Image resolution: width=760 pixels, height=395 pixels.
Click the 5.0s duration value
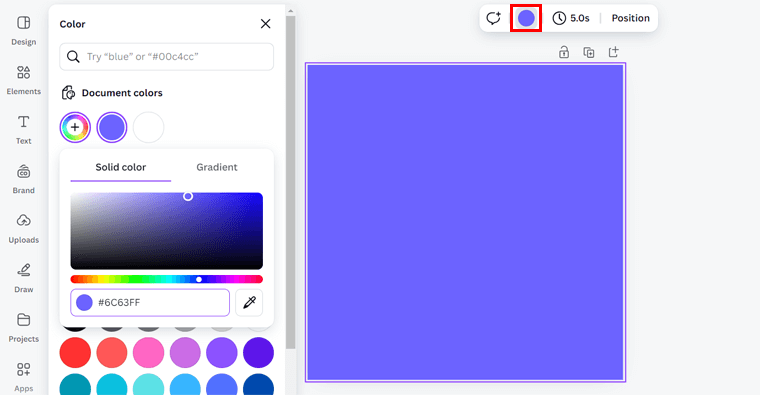tap(580, 18)
